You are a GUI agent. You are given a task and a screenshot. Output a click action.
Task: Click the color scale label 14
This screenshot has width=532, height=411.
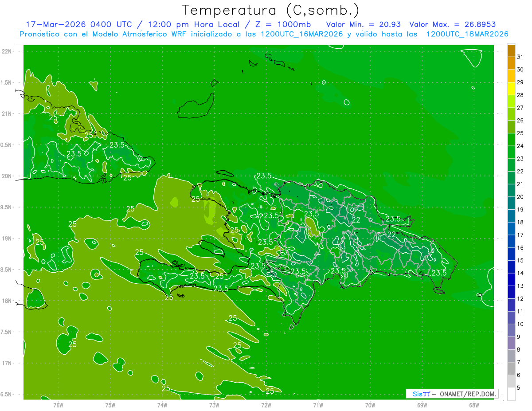click(520, 273)
